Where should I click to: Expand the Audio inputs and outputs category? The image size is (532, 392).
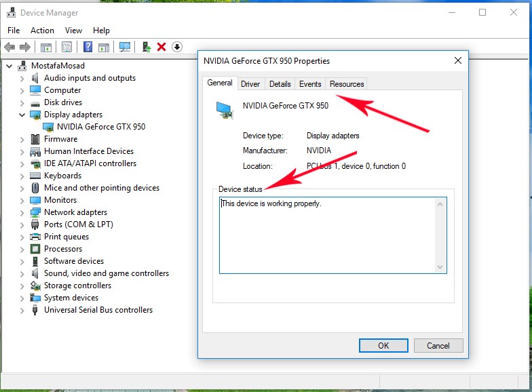coord(22,79)
